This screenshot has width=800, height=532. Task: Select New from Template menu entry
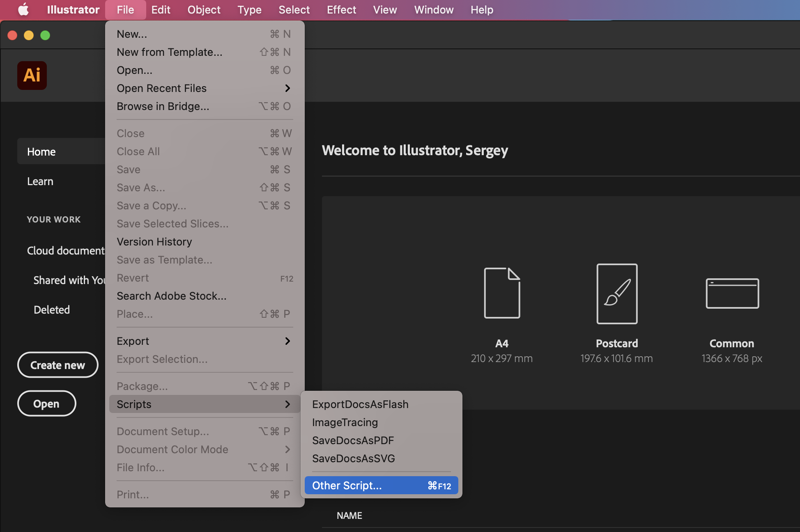pyautogui.click(x=169, y=52)
